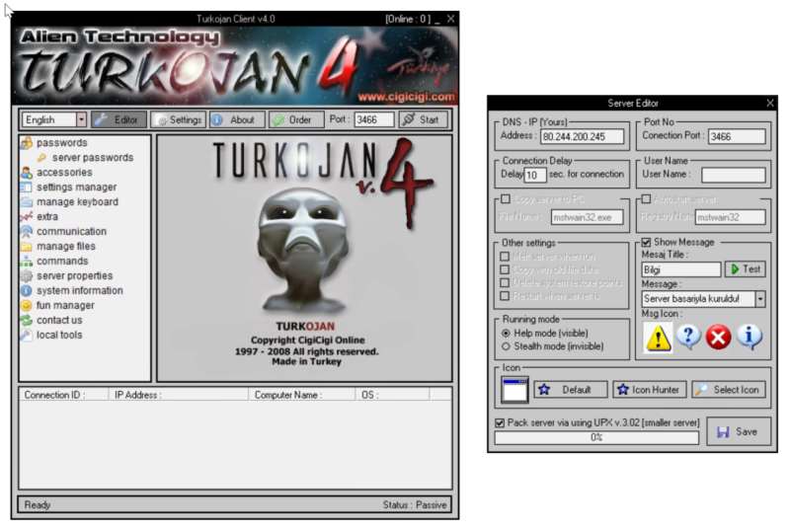Select the red error message icon
This screenshot has height=532, width=790.
coord(719,337)
